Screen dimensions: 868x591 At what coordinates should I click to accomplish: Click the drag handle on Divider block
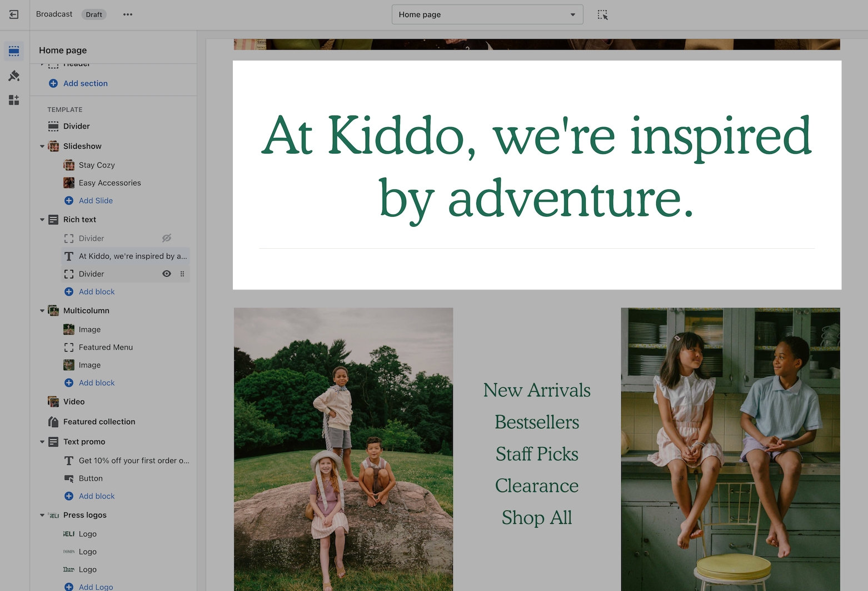click(x=182, y=274)
